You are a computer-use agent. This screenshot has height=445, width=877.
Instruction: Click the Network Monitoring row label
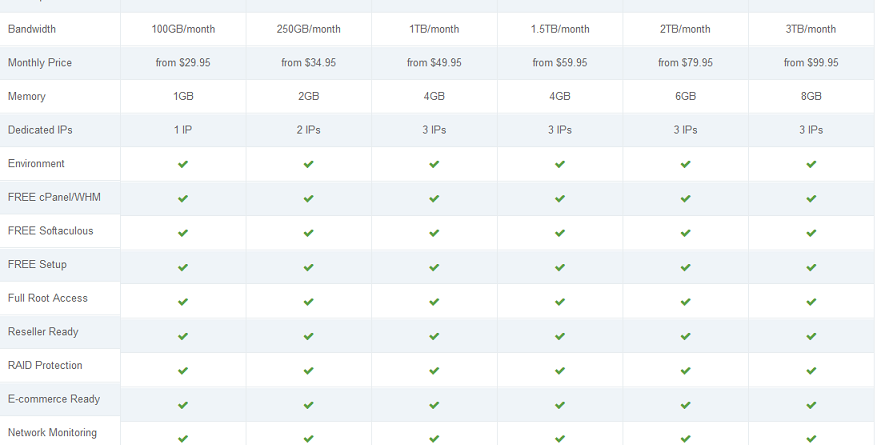pyautogui.click(x=52, y=433)
